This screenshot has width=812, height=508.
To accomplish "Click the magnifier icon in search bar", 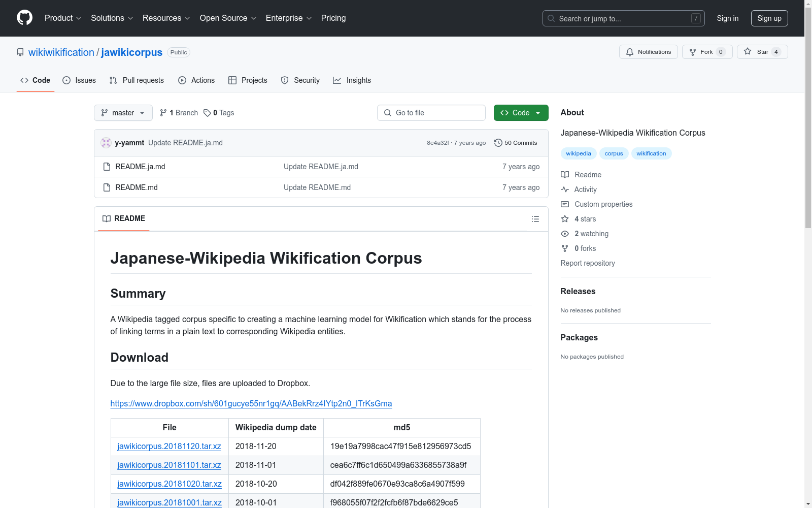I will tap(551, 18).
